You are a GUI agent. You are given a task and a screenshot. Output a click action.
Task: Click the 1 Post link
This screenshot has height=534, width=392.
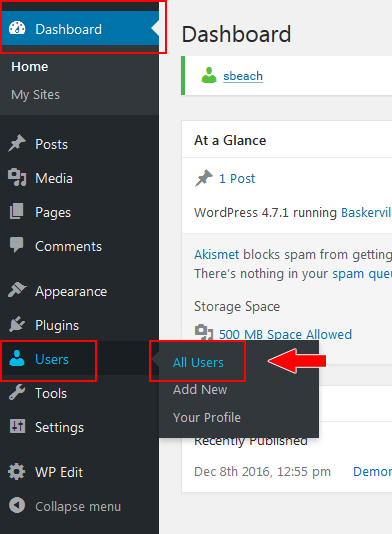(x=237, y=178)
